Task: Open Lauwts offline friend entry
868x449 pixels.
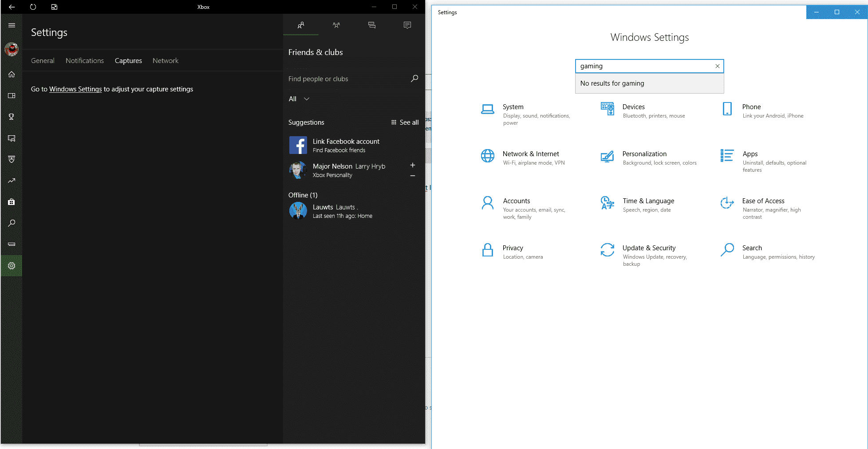Action: [x=353, y=211]
